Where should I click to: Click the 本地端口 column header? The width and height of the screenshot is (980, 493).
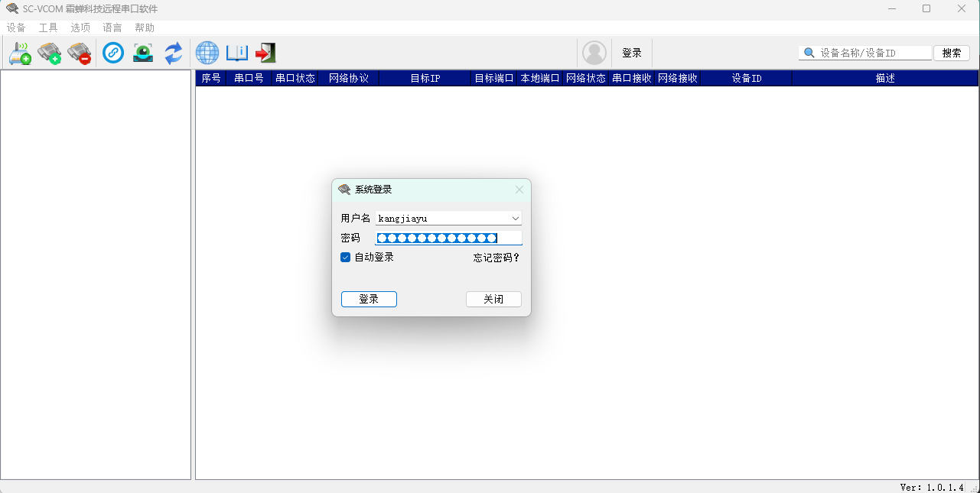point(540,78)
